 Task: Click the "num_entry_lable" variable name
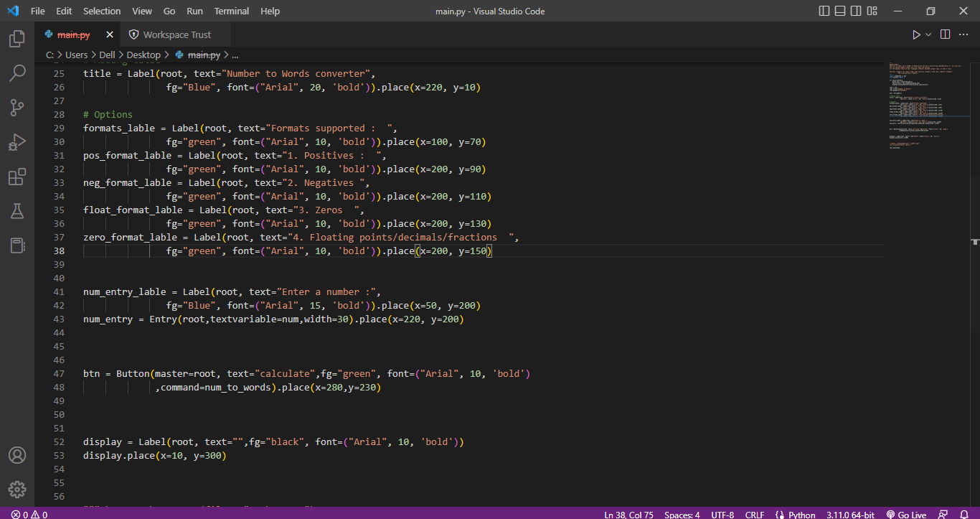[x=124, y=292]
